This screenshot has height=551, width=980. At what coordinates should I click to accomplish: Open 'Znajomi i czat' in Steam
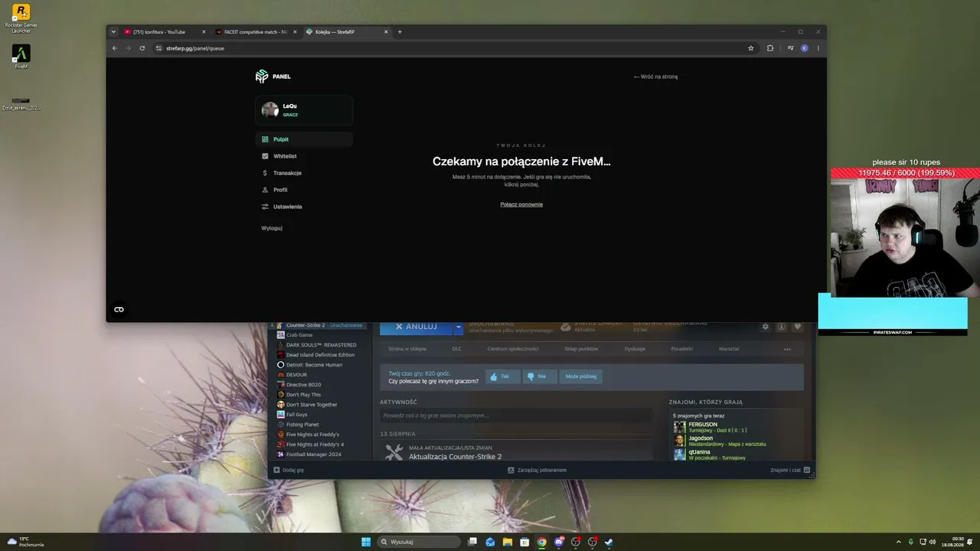790,470
